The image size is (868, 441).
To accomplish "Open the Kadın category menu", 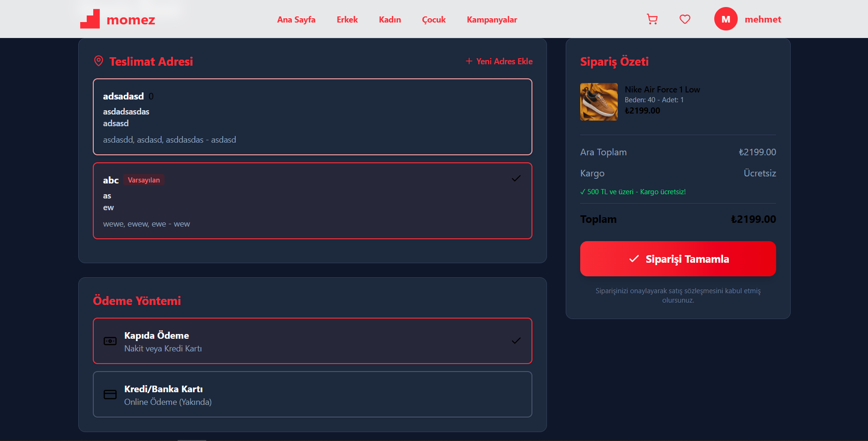I will tap(390, 20).
